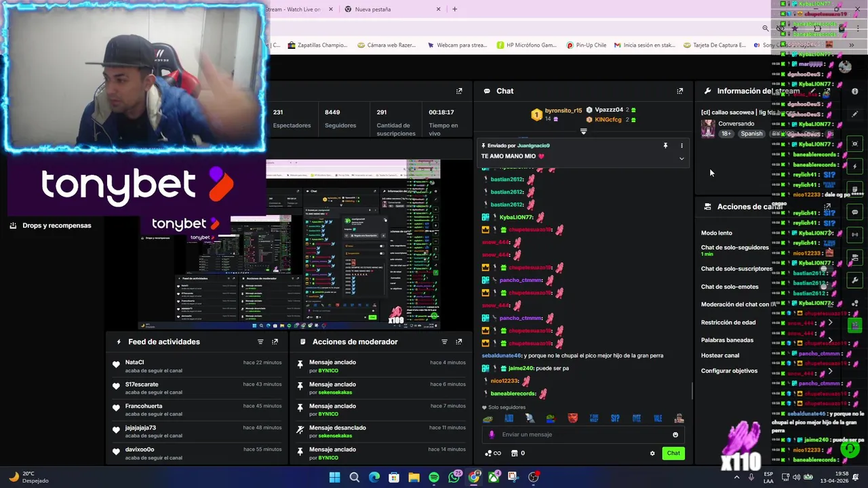Open Webcam para strea... bookmark
The height and width of the screenshot is (488, 868).
coord(456,45)
